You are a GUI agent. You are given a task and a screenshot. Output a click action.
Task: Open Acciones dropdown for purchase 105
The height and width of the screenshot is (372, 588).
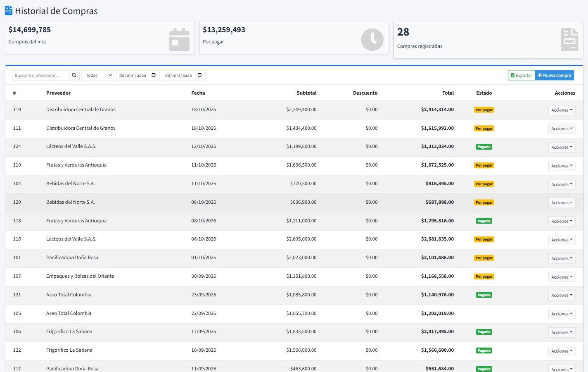tap(562, 314)
